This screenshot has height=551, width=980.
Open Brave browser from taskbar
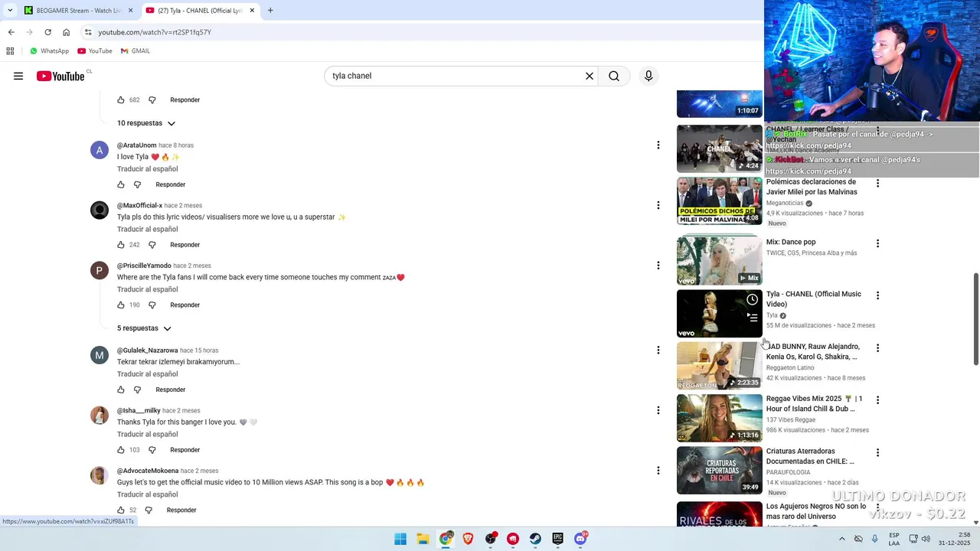coord(468,539)
